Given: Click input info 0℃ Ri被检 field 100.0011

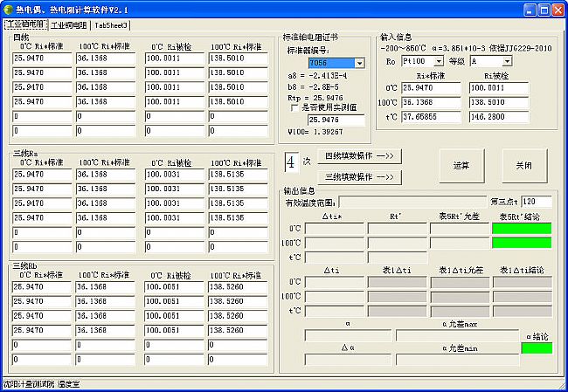Looking at the screenshot, I should click(499, 88).
